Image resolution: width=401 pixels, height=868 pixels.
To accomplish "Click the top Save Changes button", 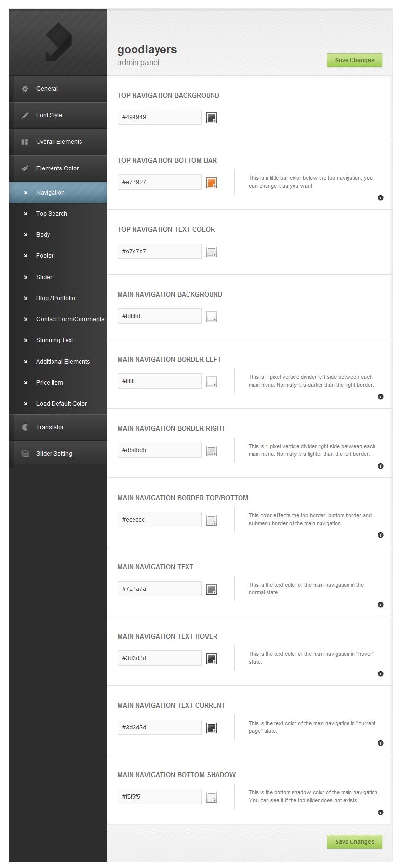I will tap(354, 60).
